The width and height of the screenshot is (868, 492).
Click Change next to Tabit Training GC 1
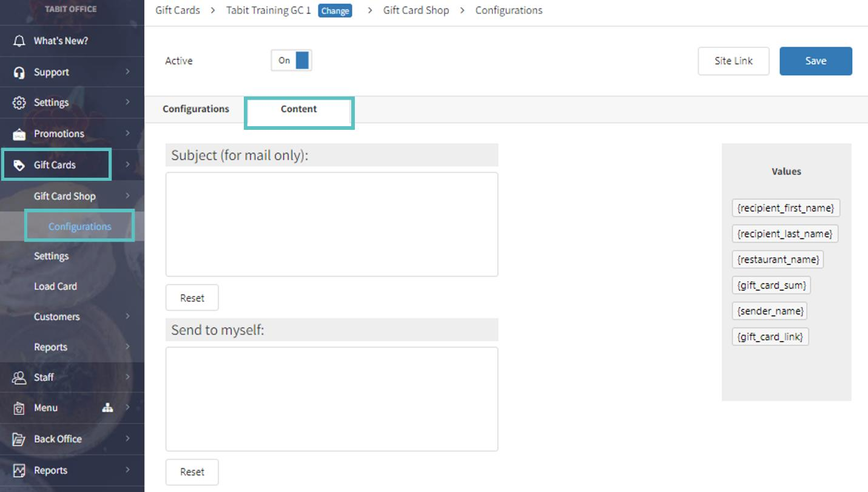(x=335, y=11)
